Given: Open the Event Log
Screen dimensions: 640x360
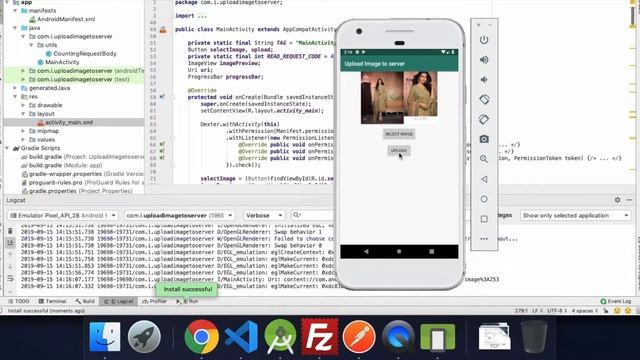Looking at the screenshot, I should tap(616, 301).
